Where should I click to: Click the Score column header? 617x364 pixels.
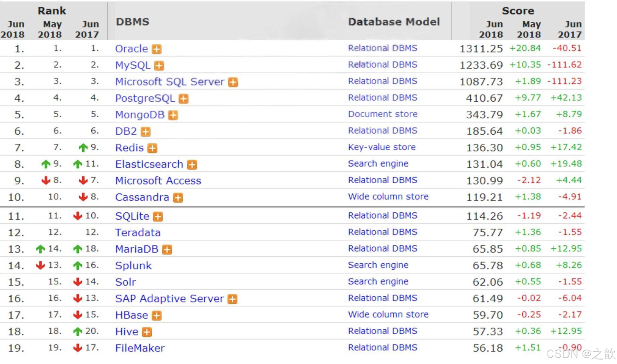[518, 11]
